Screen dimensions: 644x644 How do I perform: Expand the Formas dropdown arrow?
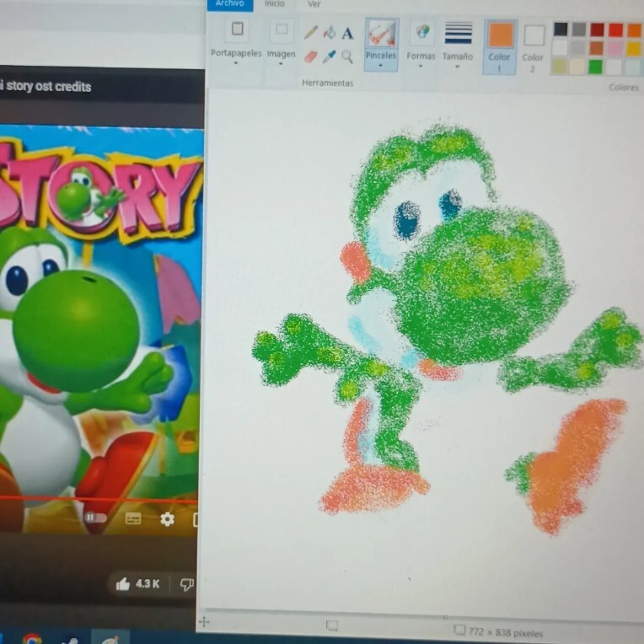(x=421, y=66)
